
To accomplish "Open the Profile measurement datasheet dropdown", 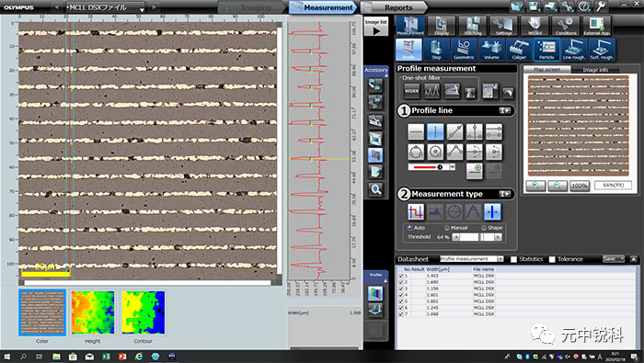I will click(500, 259).
